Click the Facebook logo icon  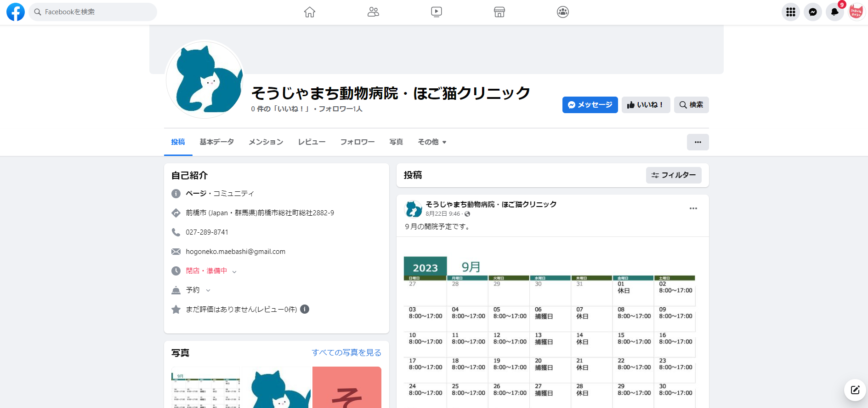[15, 12]
